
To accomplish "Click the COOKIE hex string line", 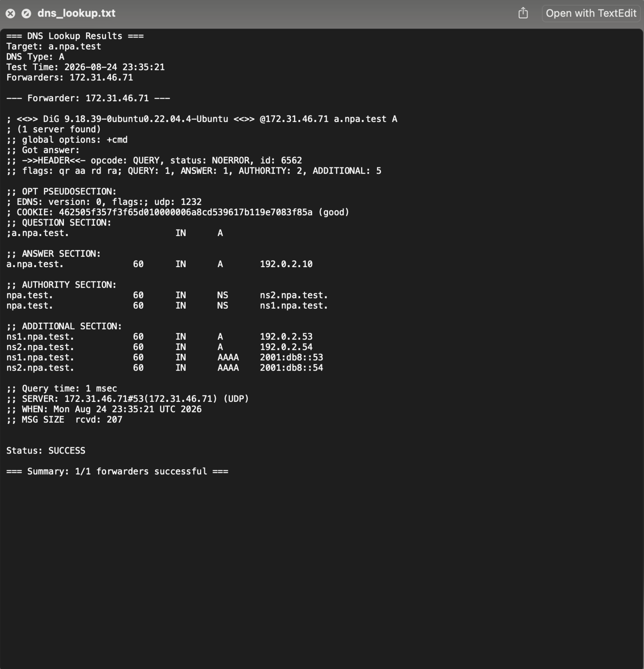I will (x=178, y=212).
